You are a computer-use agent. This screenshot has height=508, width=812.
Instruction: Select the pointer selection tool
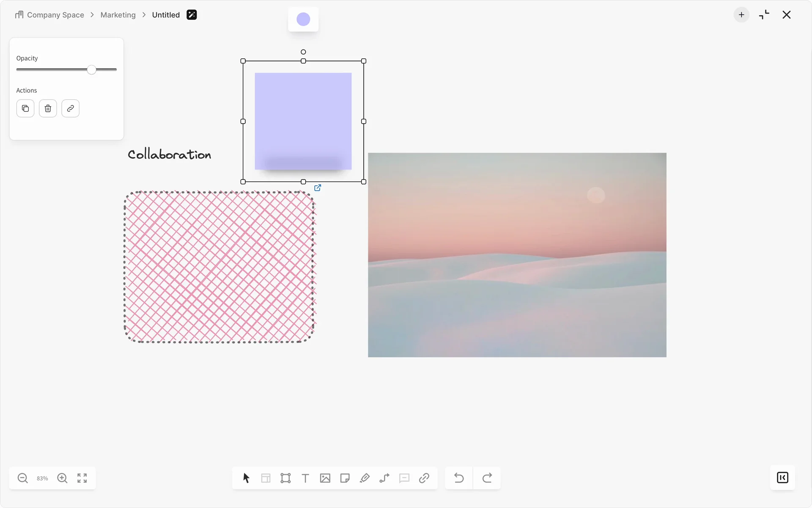pos(246,478)
